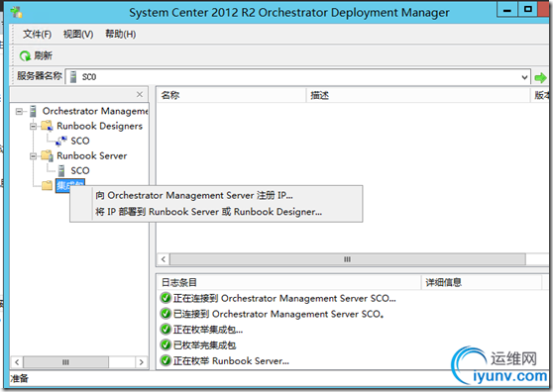Click log entry 正在连接到 Orchestrator Management Server SCO
Screen dimensions: 553x392
[284, 298]
